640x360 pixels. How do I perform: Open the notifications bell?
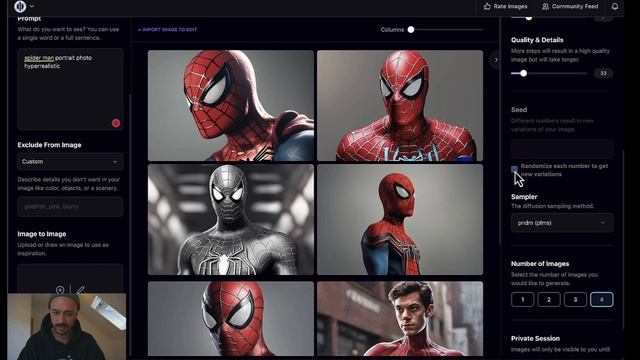pyautogui.click(x=615, y=6)
